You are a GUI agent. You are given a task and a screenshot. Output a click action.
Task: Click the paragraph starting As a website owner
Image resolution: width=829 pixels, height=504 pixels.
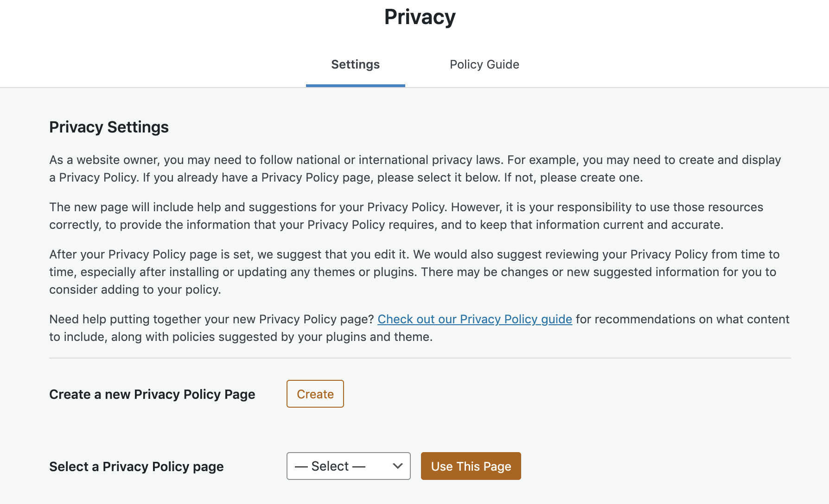415,169
